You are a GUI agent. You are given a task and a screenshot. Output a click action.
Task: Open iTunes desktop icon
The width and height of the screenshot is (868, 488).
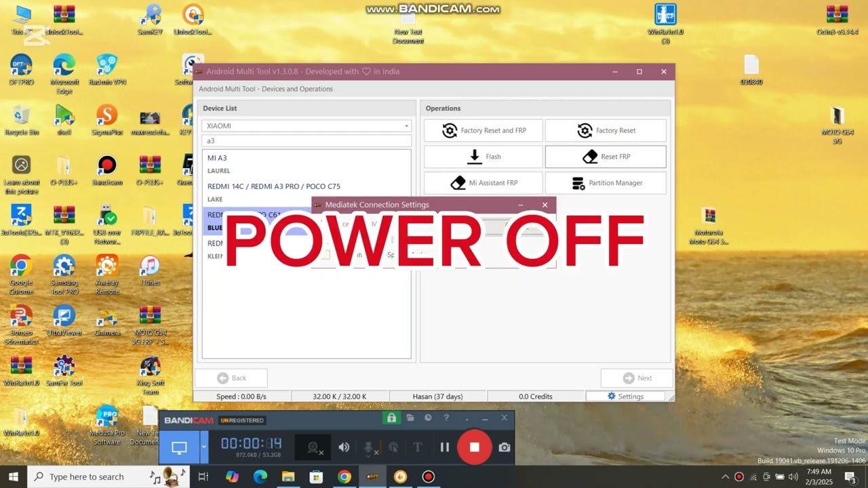point(149,270)
